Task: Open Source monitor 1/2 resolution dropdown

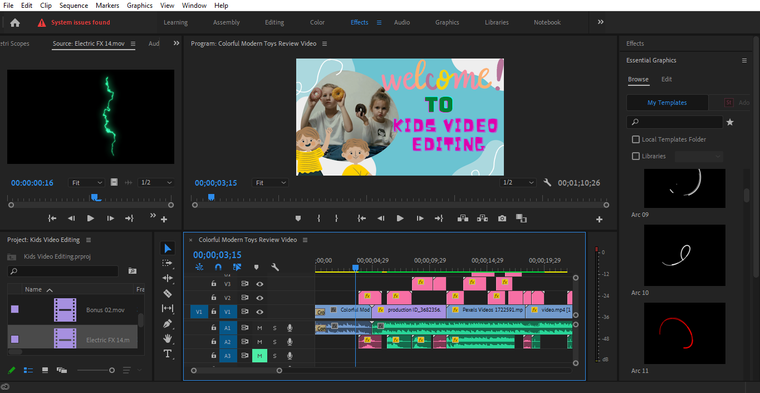Action: [156, 183]
